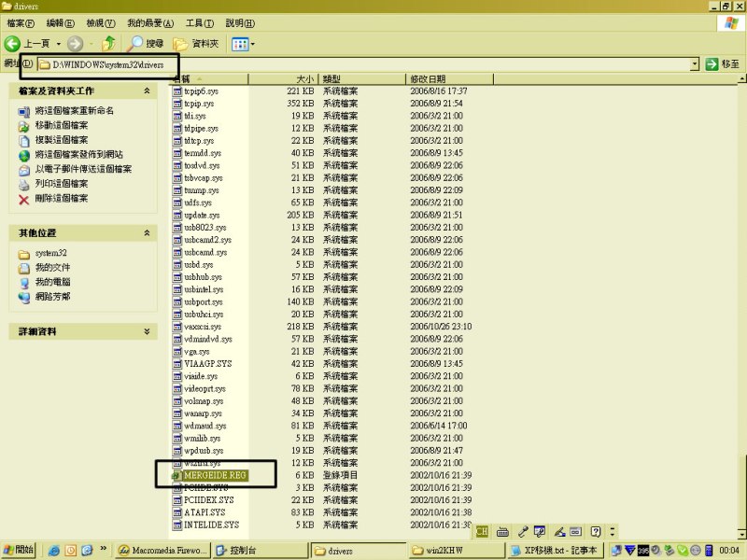Screen dimensions: 747x560
Task: Sort files by 修改日期 column header
Action: point(450,79)
